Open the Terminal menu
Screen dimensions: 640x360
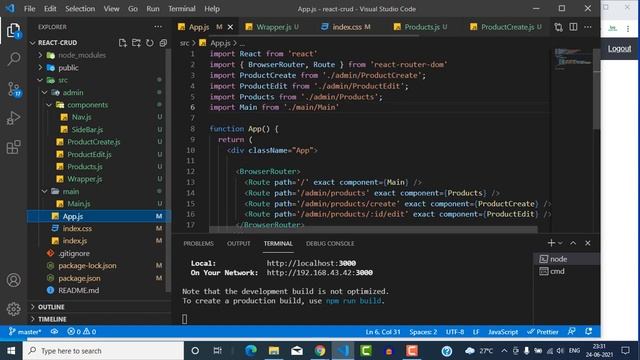[x=182, y=9]
